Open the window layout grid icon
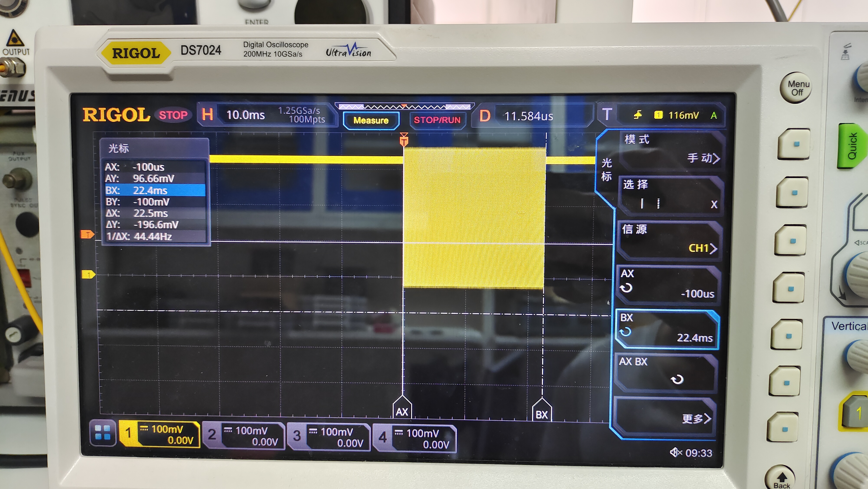 coord(103,432)
